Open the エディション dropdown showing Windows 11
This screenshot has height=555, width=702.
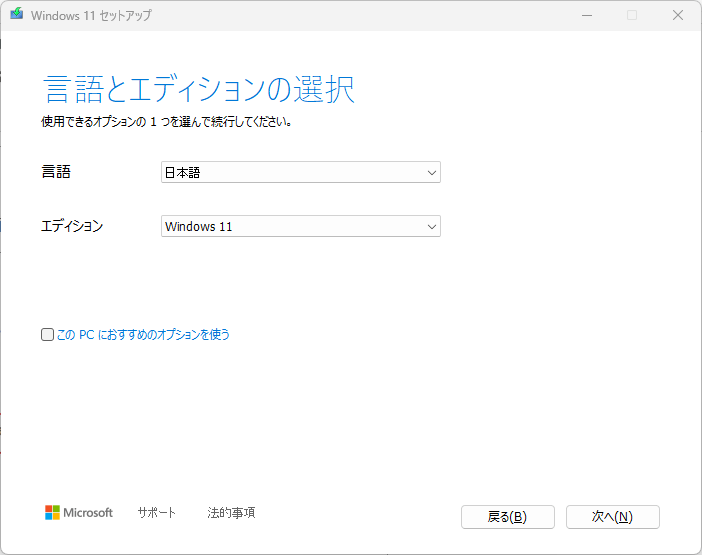tap(300, 226)
